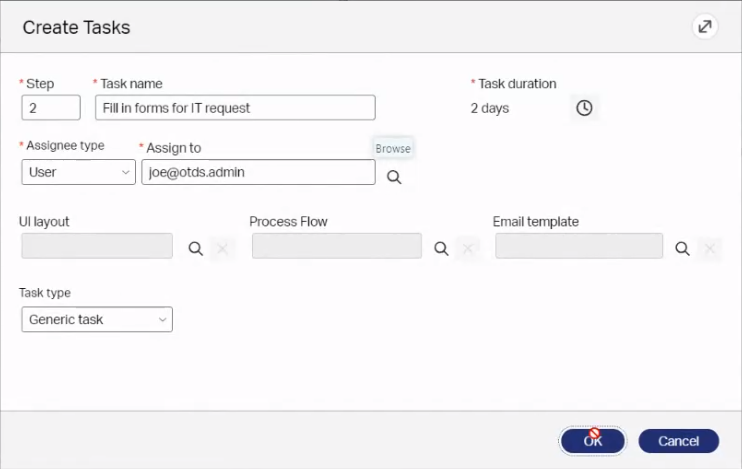
Task: Clear the Process Flow selection
Action: pyautogui.click(x=468, y=248)
